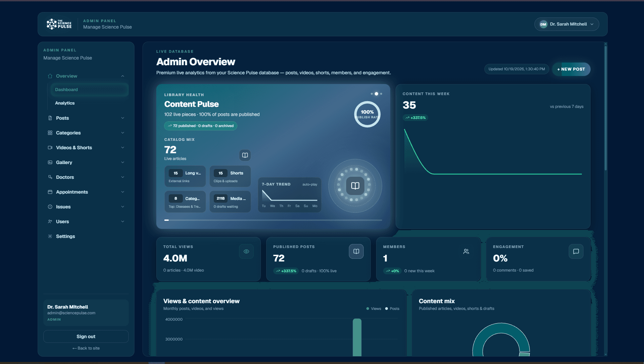Select the first carousel dot in Content Pulse

[x=372, y=94]
